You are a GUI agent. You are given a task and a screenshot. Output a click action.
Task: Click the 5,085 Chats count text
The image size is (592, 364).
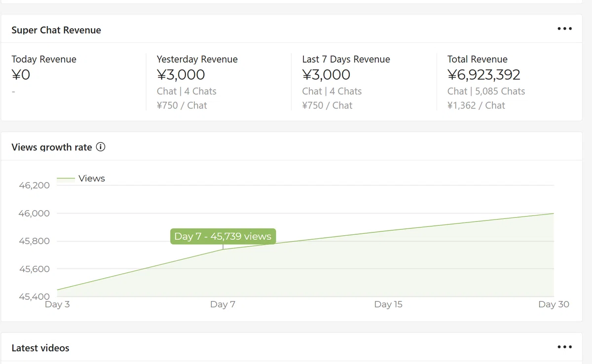500,91
